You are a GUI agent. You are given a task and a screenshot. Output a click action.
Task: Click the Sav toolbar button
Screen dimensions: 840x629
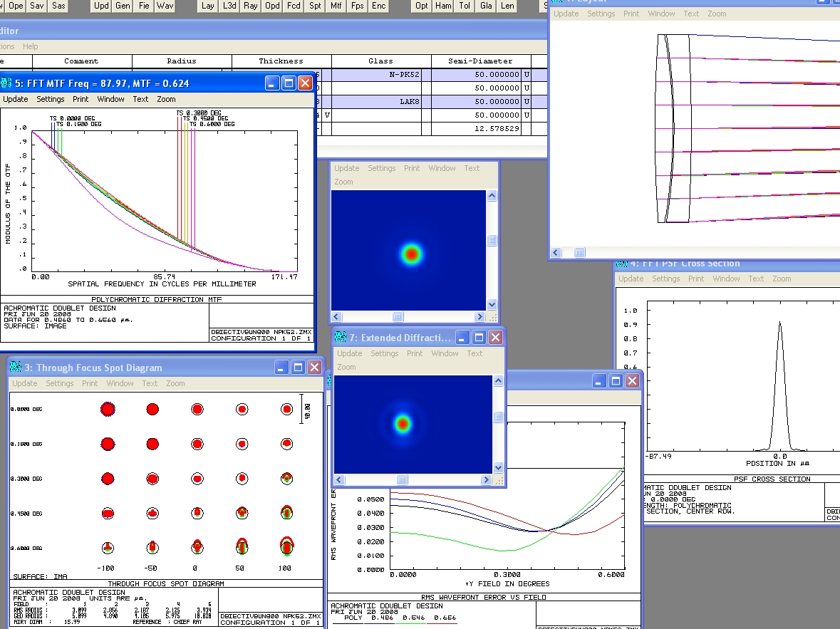coord(37,6)
